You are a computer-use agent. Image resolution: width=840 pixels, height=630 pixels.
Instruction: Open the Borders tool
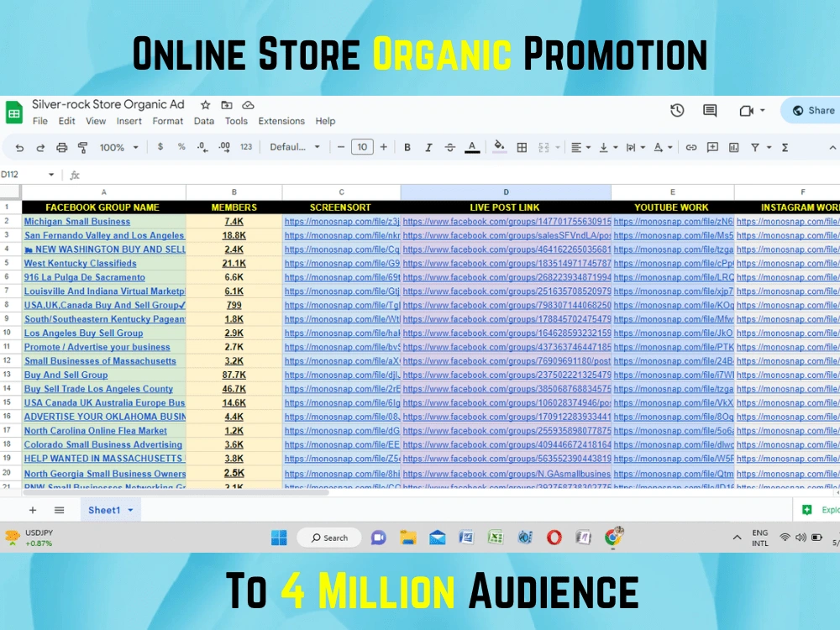point(522,147)
